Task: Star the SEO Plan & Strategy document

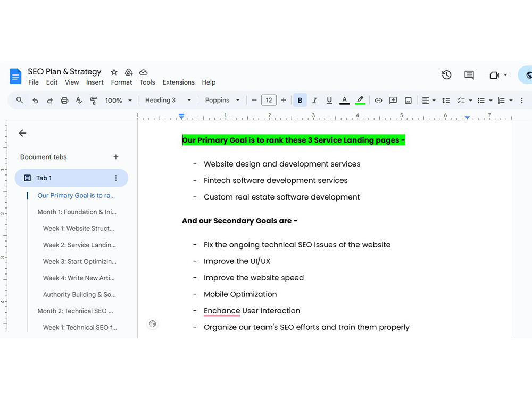Action: click(x=114, y=72)
